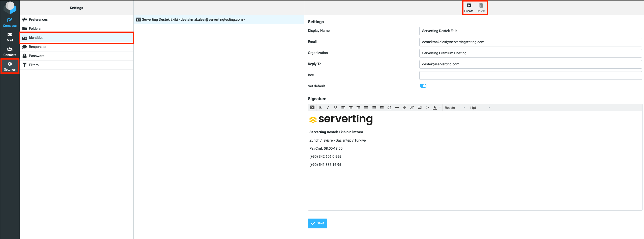Insert horizontal line in signature
The width and height of the screenshot is (644, 239).
(397, 108)
